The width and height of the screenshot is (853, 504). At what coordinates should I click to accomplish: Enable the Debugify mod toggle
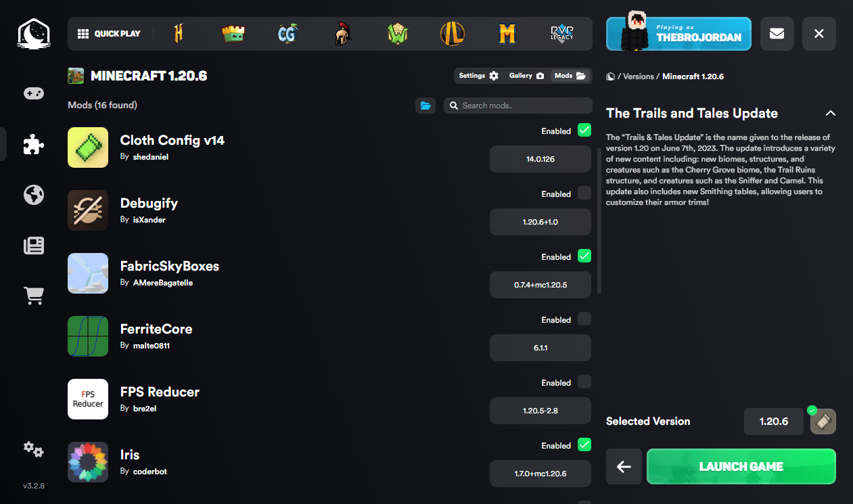[583, 193]
